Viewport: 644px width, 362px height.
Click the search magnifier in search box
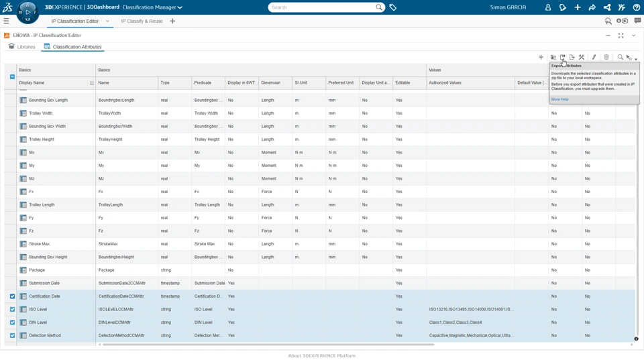pyautogui.click(x=379, y=7)
